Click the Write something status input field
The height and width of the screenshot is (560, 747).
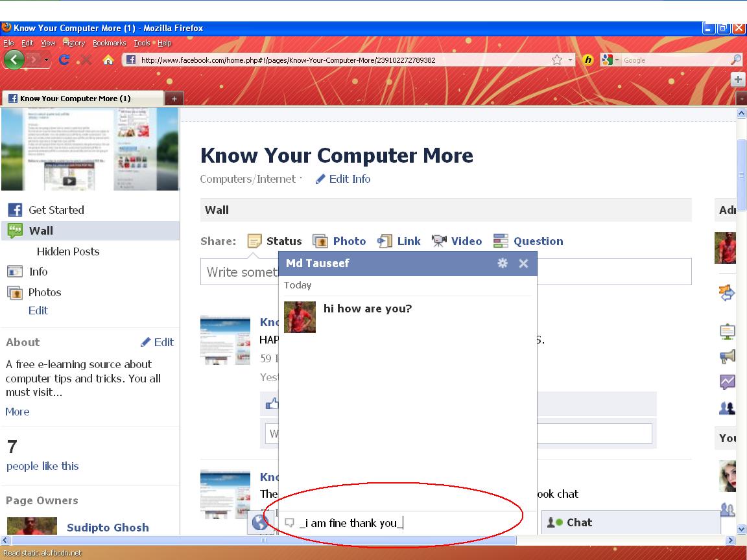(233, 272)
